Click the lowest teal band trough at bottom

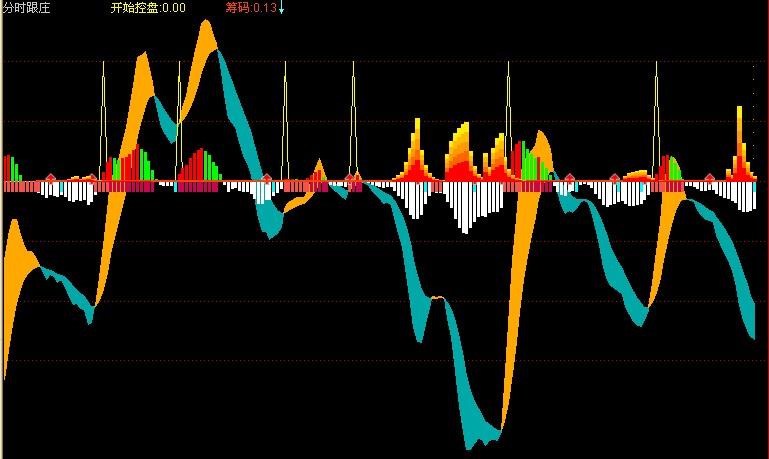478,438
